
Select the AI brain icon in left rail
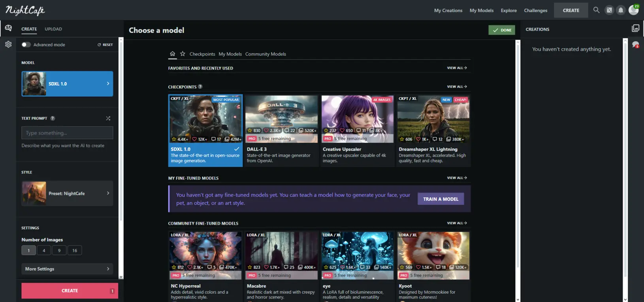[8, 28]
